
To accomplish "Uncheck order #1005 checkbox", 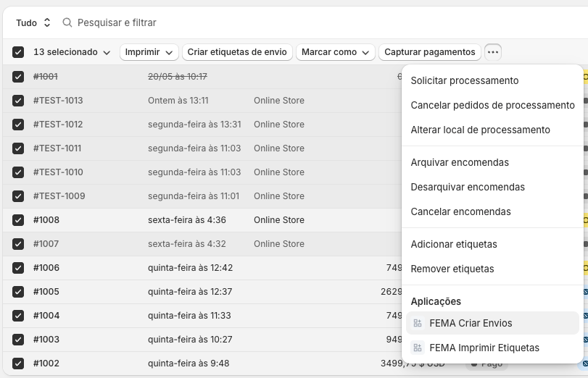I will point(18,292).
